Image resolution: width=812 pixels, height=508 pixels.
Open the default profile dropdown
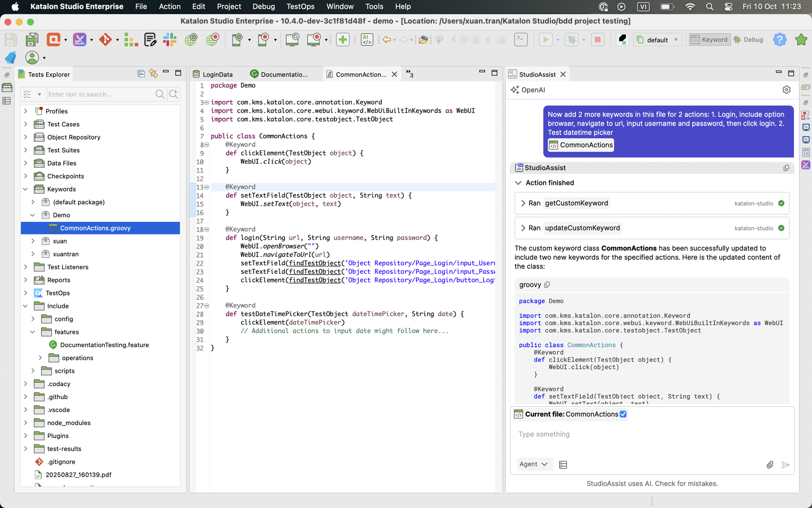[658, 40]
